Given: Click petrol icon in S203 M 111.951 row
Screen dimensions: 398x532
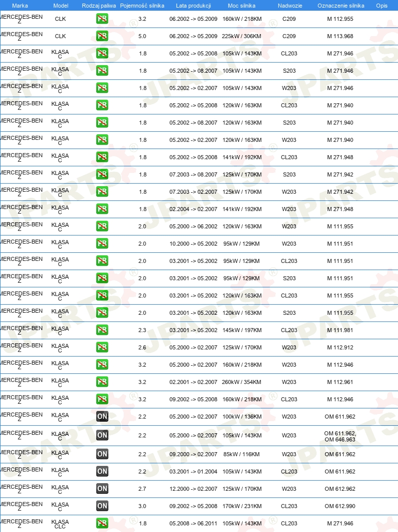Looking at the screenshot, I should pos(102,278).
